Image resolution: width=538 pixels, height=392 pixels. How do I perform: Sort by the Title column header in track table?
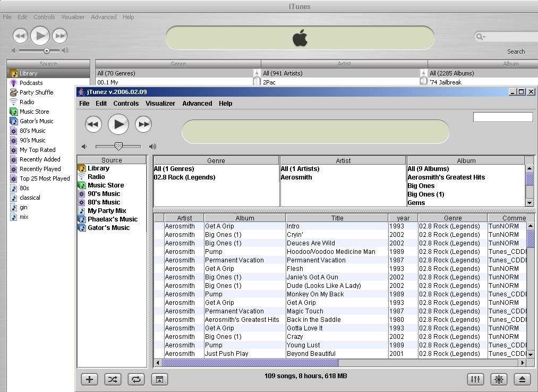[x=337, y=218]
